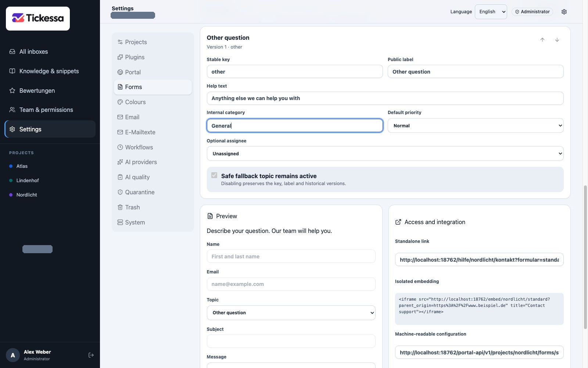Click the star icon for Bewertungen
The width and height of the screenshot is (588, 368).
pos(12,91)
